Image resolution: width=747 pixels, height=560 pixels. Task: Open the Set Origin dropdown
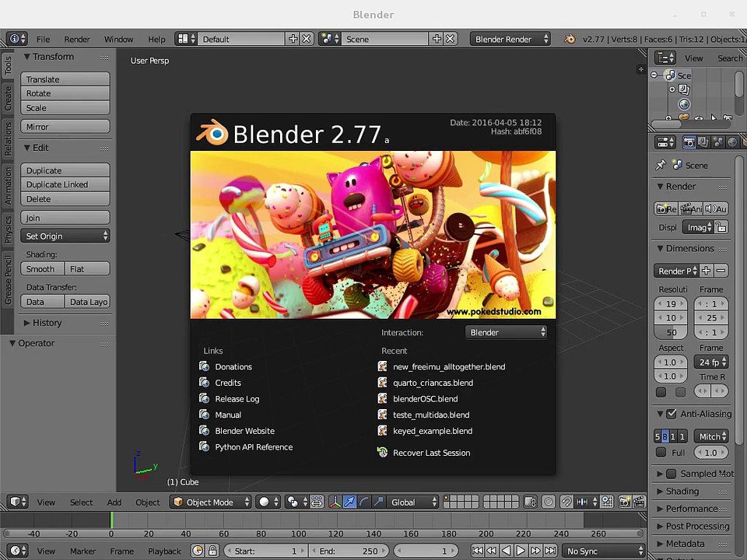coord(65,236)
